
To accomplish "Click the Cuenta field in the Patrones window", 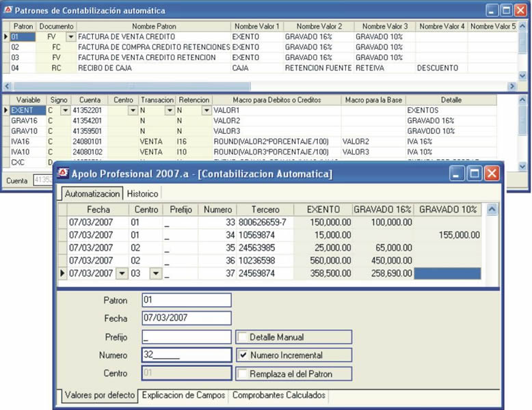I will pyautogui.click(x=43, y=180).
